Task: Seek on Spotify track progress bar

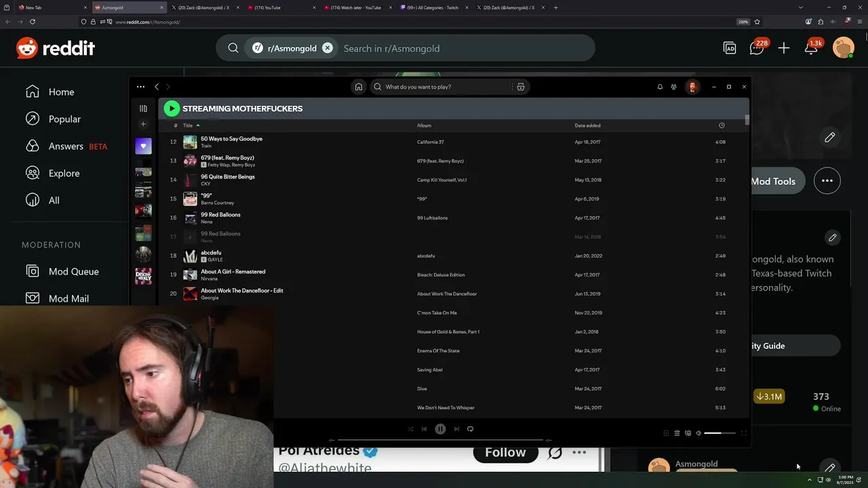Action: coord(440,441)
